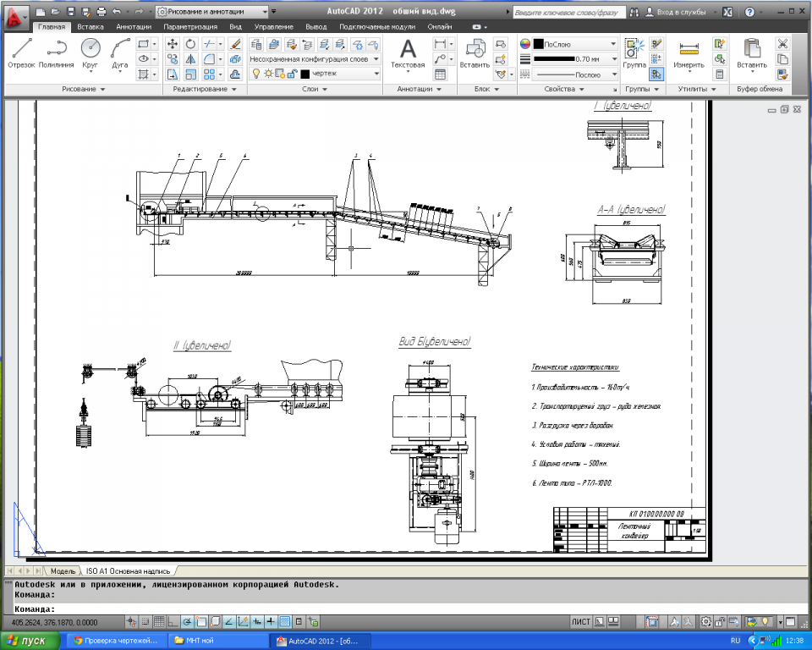Image resolution: width=812 pixels, height=650 pixels.
Task: Expand the Аннотации panel
Action: point(420,89)
